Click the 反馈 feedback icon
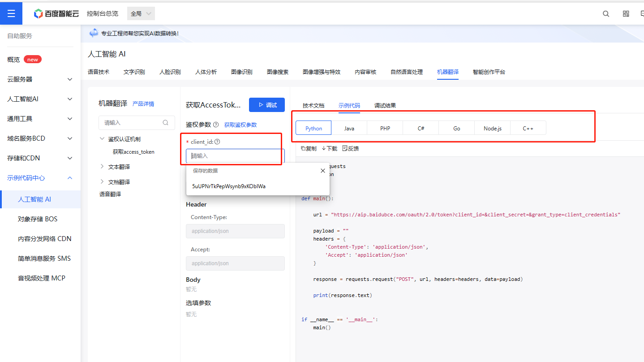The image size is (644, 362). (345, 148)
